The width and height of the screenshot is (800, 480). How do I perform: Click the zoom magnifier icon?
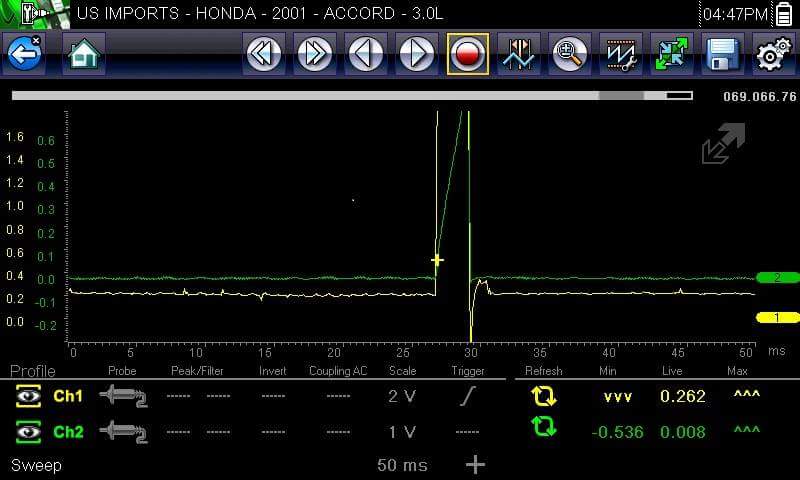point(569,54)
